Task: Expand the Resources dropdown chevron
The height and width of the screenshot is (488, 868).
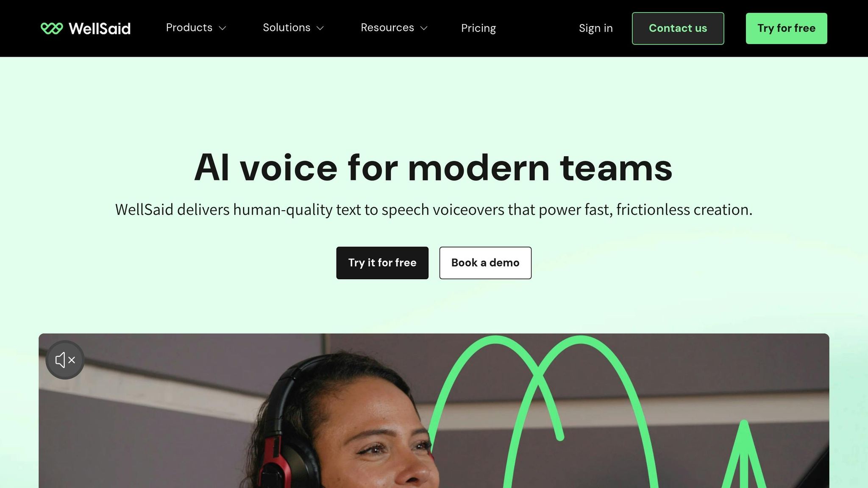Action: (424, 28)
